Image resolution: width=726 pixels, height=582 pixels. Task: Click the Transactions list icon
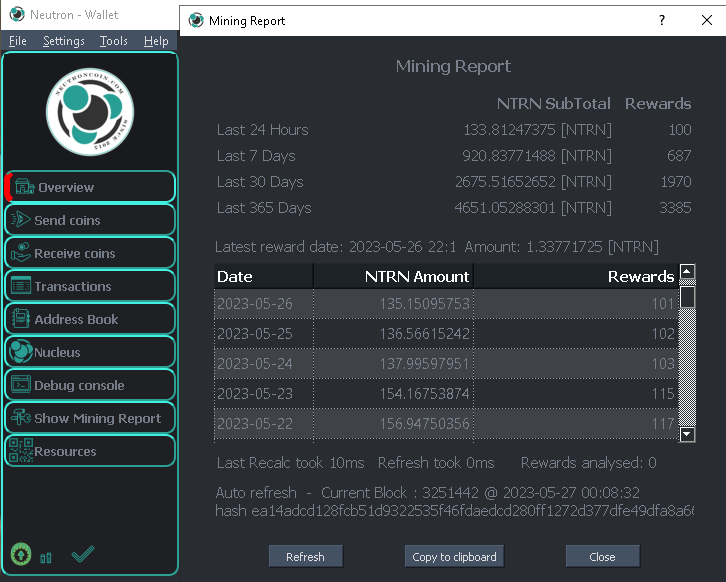21,286
